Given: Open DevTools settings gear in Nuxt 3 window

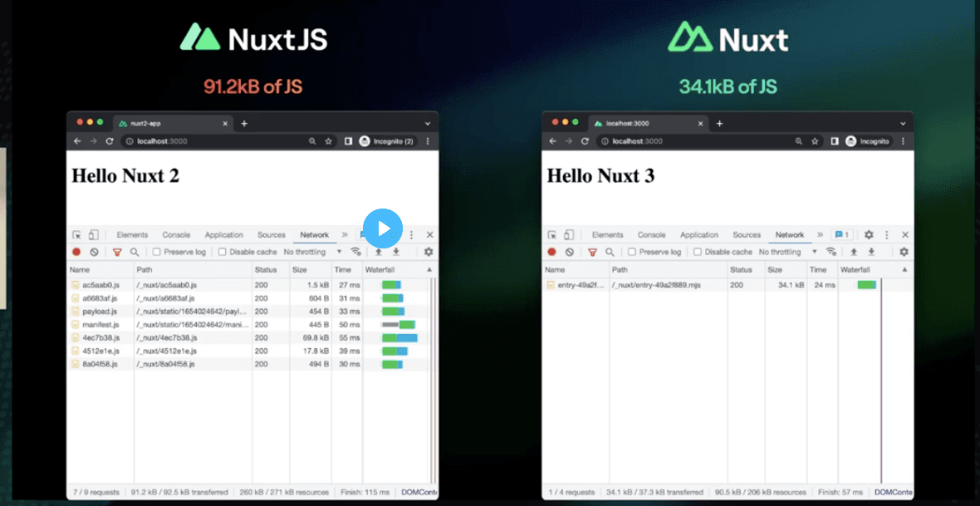Looking at the screenshot, I should tap(869, 234).
